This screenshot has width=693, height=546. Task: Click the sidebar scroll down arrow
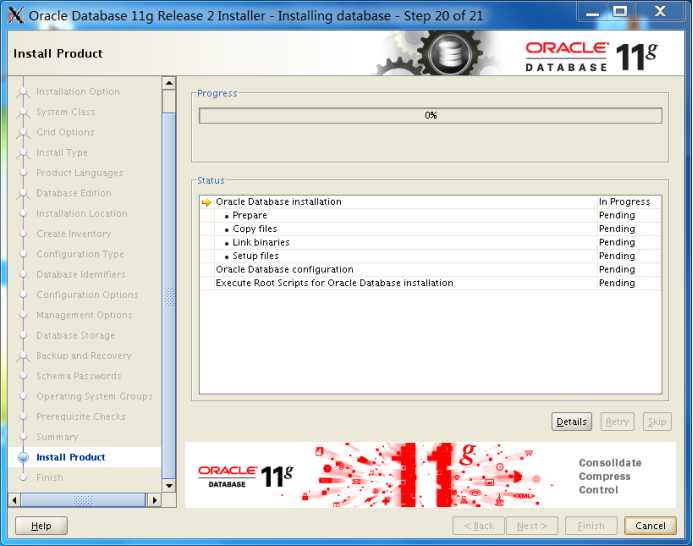coord(169,485)
